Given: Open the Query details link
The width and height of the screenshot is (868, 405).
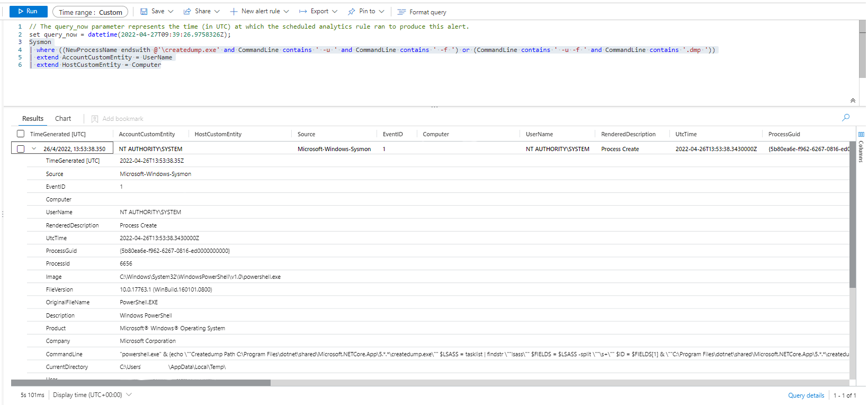Looking at the screenshot, I should tap(806, 395).
